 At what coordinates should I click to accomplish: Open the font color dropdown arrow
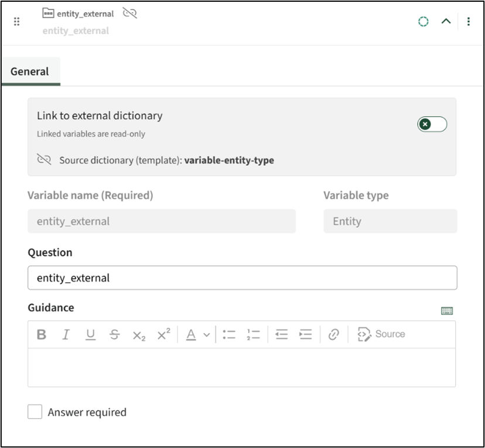pyautogui.click(x=206, y=335)
